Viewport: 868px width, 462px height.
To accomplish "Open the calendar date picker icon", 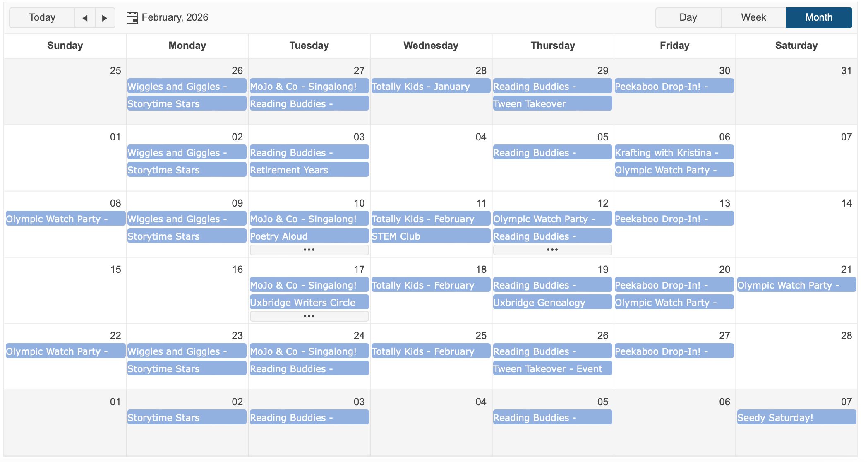I will 132,18.
